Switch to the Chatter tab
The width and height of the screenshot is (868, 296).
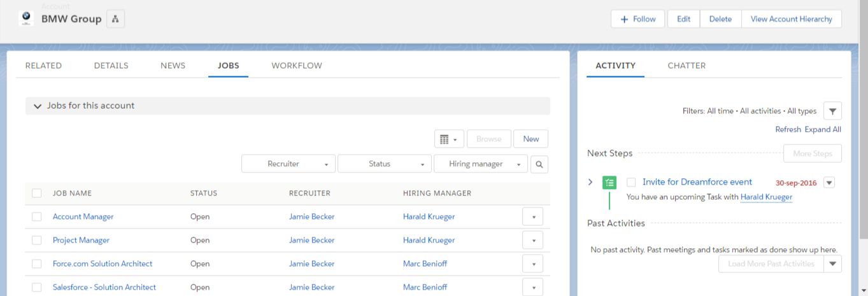click(x=687, y=66)
